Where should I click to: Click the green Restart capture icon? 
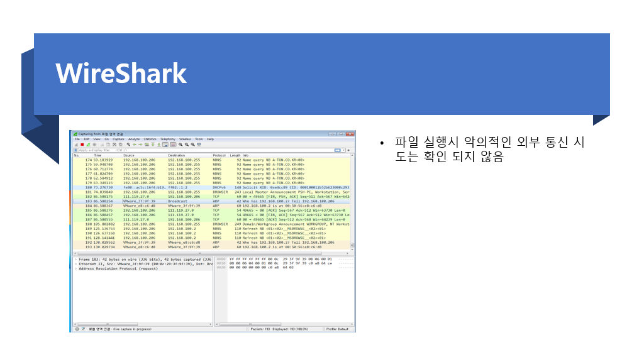coord(88,145)
